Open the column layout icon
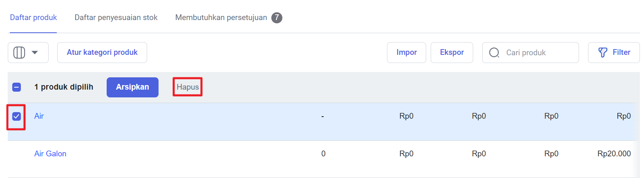The height and width of the screenshot is (178, 644). coord(19,52)
